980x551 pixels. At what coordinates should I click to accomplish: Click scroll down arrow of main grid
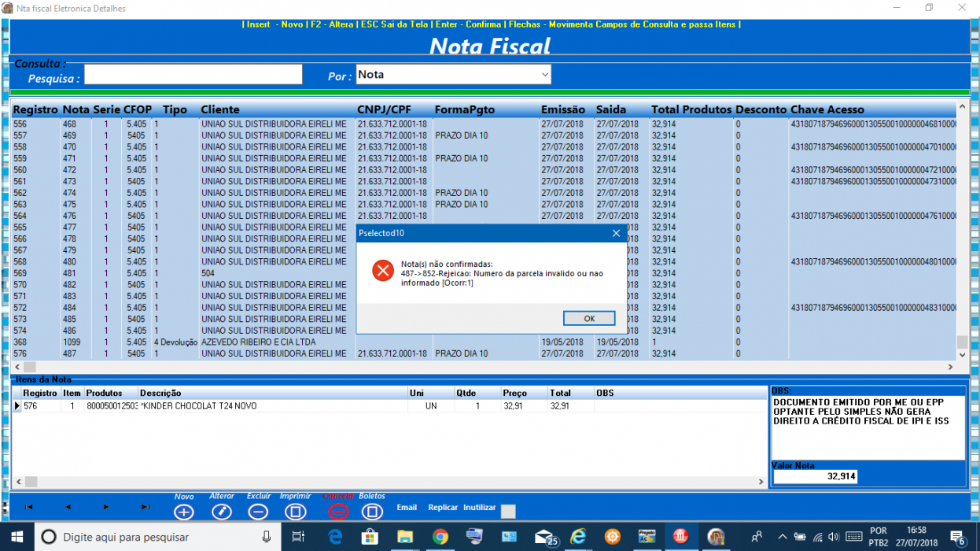tap(962, 355)
